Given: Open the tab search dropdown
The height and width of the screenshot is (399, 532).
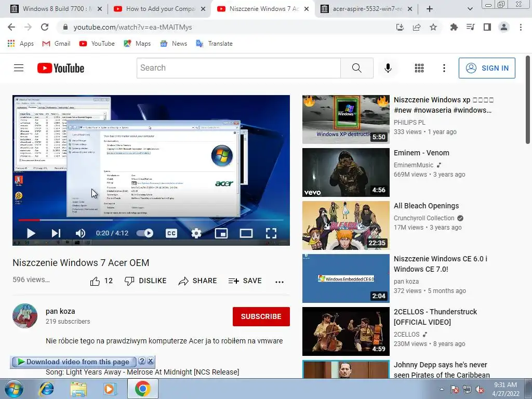Looking at the screenshot, I should click(470, 9).
